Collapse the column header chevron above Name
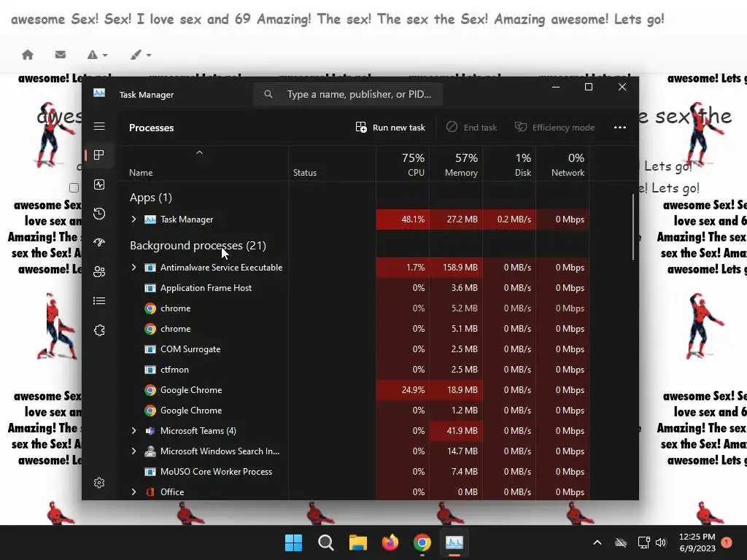The image size is (747, 560). coord(200,152)
